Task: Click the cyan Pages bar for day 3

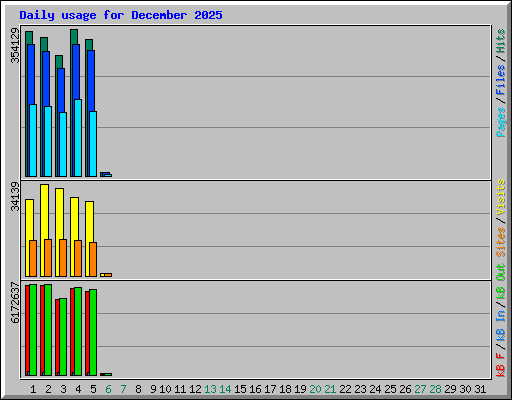Action: [x=63, y=144]
